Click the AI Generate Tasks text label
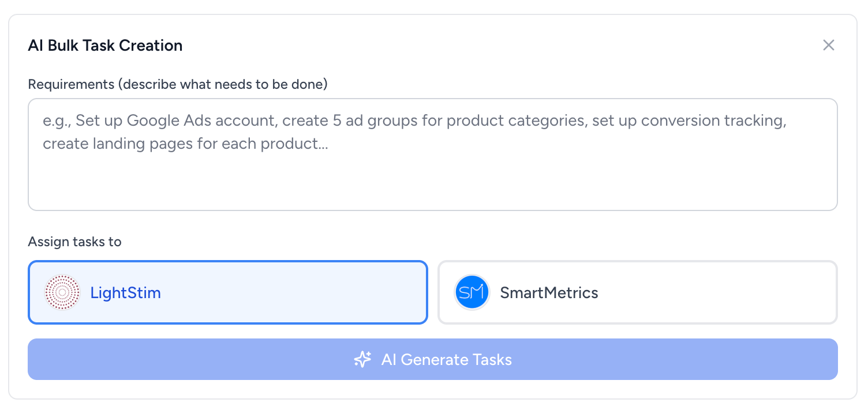 pyautogui.click(x=446, y=359)
